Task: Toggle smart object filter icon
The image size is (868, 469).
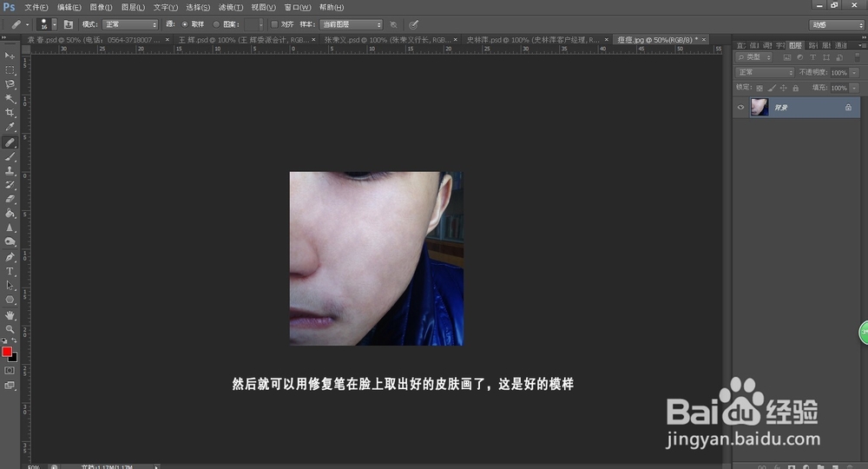Action: click(x=839, y=57)
